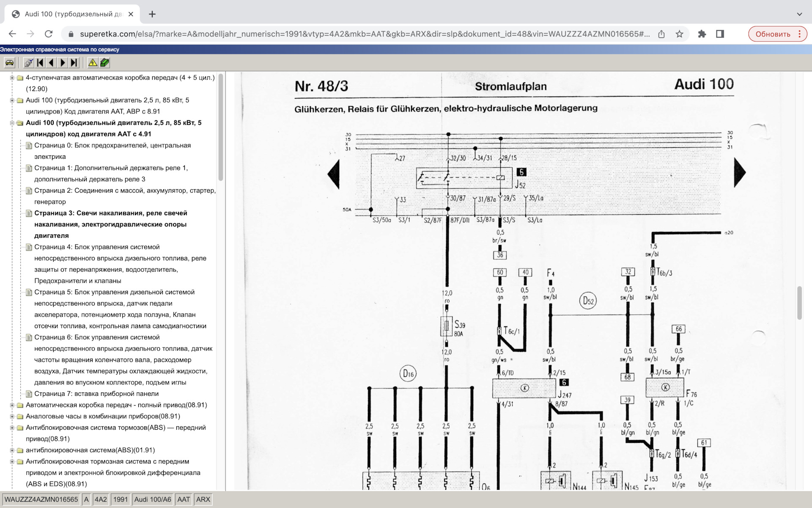Open Страница 1: Дополнительный держатель реле
This screenshot has width=812, height=508.
111,174
